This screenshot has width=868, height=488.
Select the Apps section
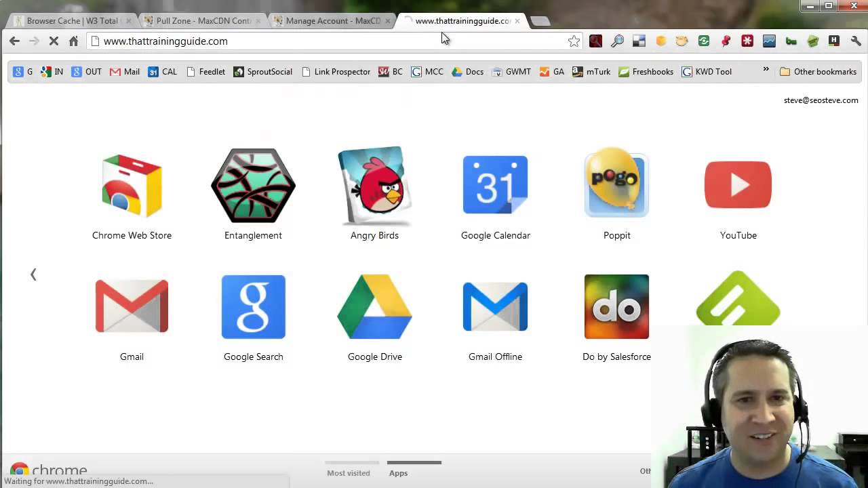click(399, 473)
